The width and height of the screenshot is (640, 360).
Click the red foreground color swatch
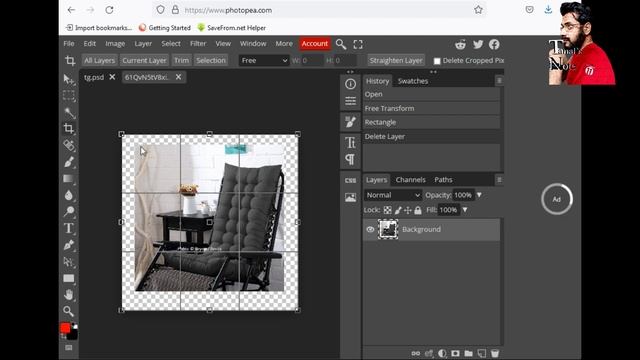pyautogui.click(x=65, y=328)
